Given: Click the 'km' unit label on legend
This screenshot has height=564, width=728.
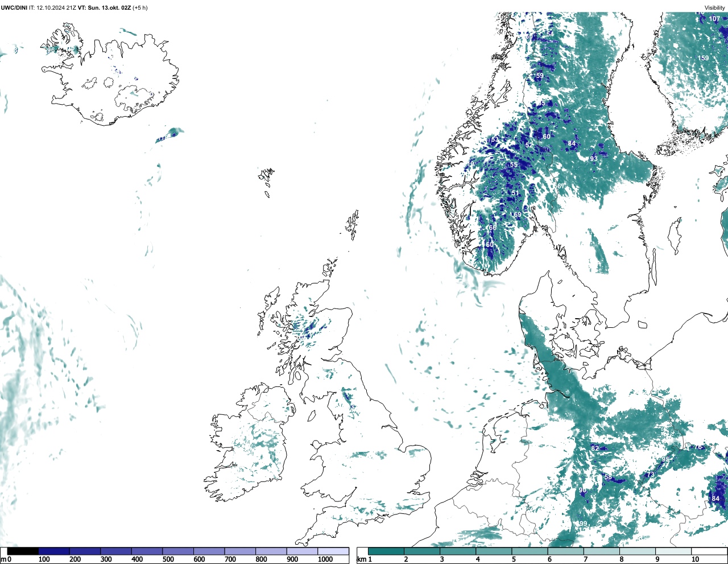Looking at the screenshot, I should (x=362, y=559).
